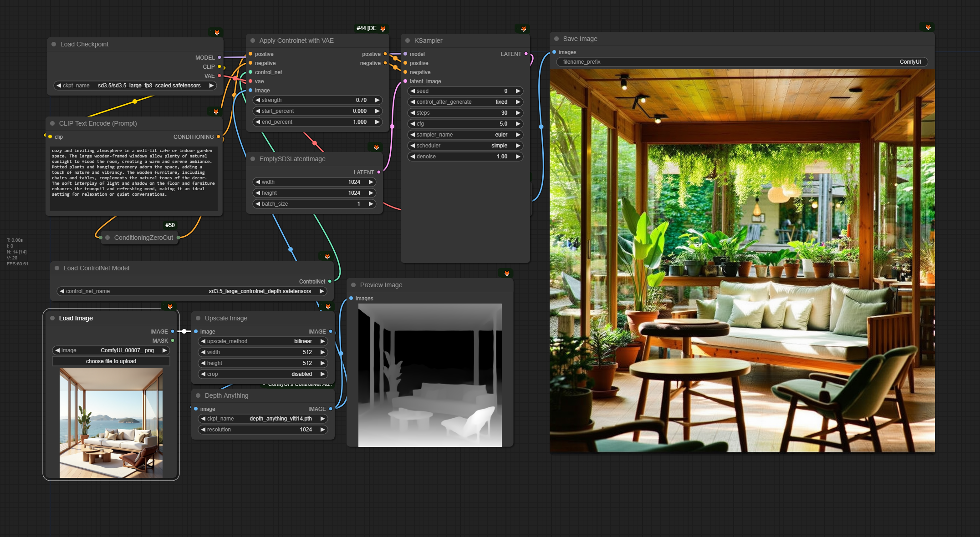Open the ckpt_name checkpoint selector

(x=135, y=86)
